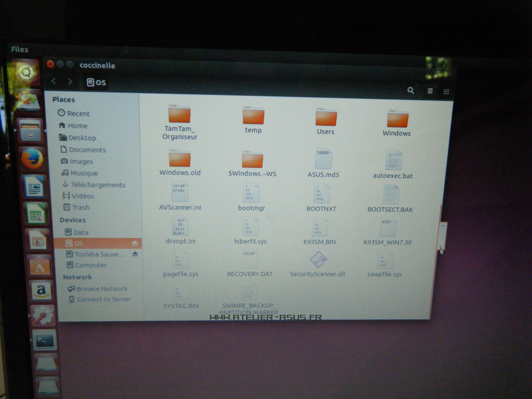
Task: Switch to grid icon view
Action: click(x=446, y=92)
